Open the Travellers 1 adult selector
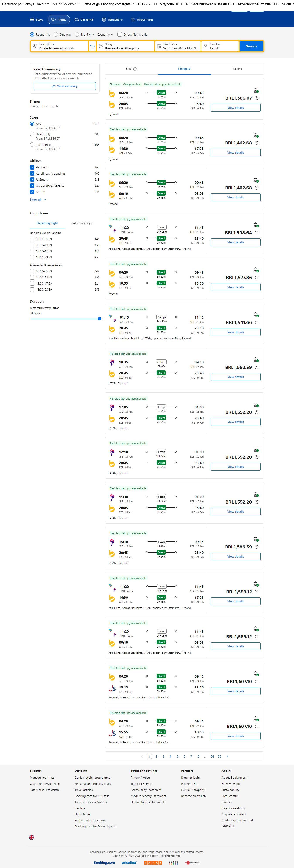 point(220,46)
